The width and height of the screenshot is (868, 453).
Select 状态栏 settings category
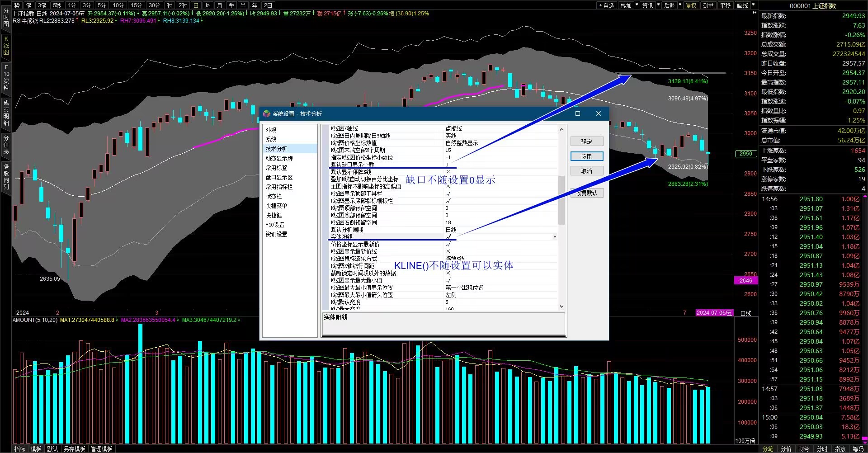click(x=274, y=196)
